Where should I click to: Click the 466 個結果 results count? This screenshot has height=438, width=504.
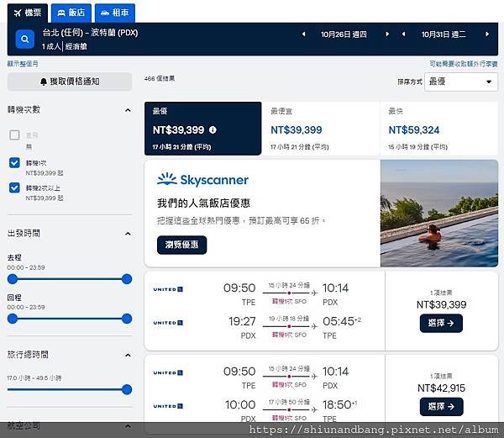[160, 78]
